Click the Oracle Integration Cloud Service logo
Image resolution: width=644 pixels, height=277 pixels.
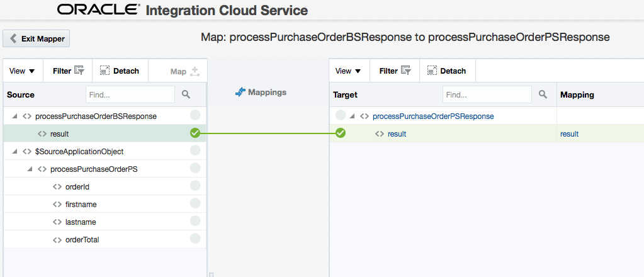tap(183, 9)
